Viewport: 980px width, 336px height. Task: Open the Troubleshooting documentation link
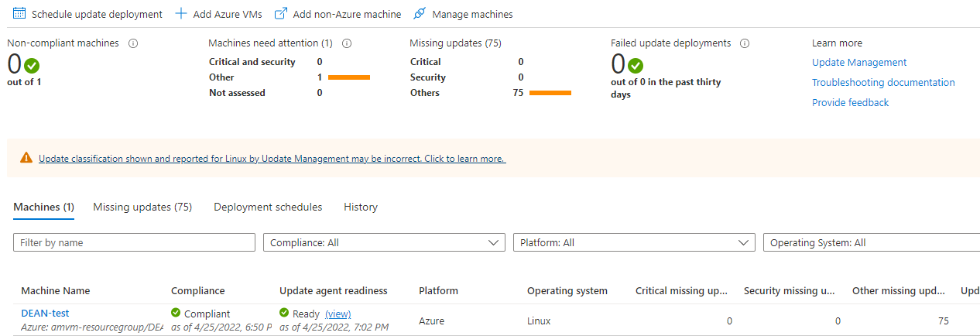coord(883,83)
